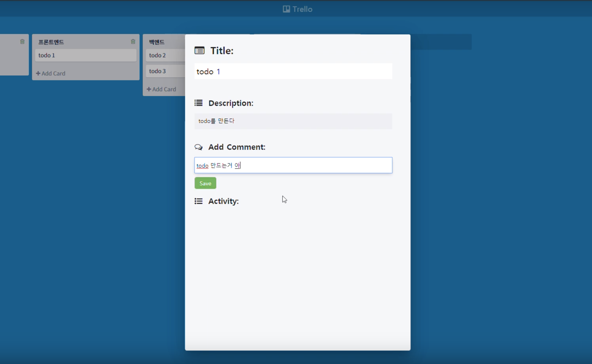Click the speech bubbles icon by Add Comment
This screenshot has width=592, height=364.
click(x=199, y=147)
